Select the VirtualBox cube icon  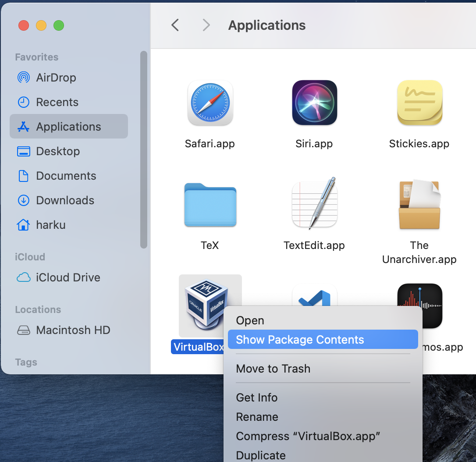206,305
